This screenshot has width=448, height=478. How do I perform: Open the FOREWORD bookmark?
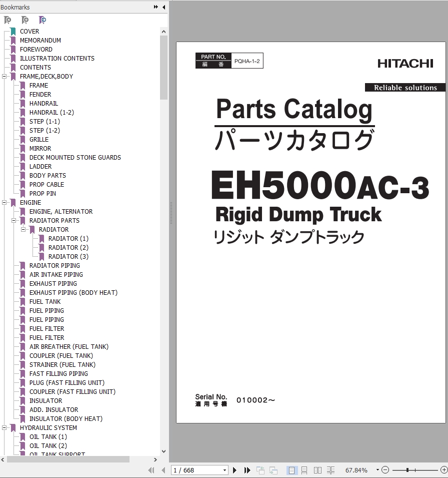click(36, 50)
